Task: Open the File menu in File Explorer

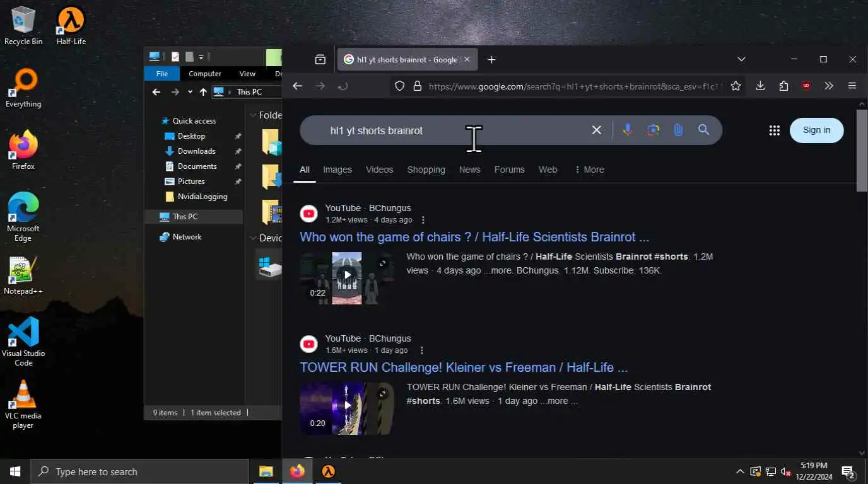Action: pos(162,74)
